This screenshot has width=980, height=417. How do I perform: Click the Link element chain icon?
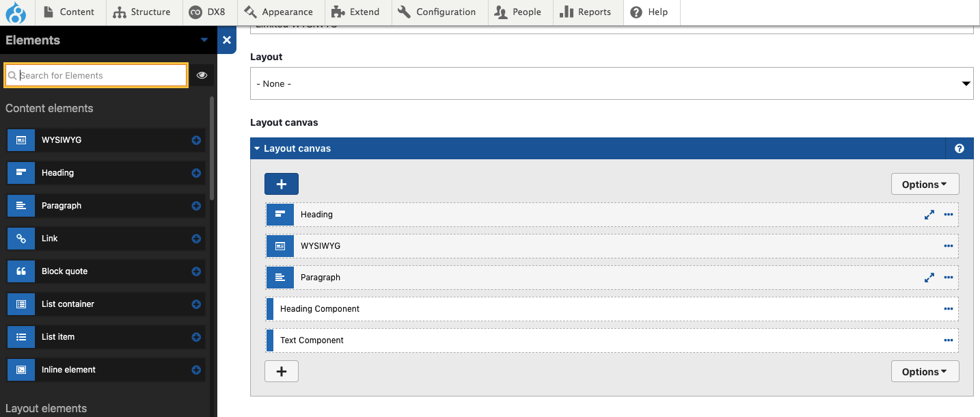click(x=21, y=239)
